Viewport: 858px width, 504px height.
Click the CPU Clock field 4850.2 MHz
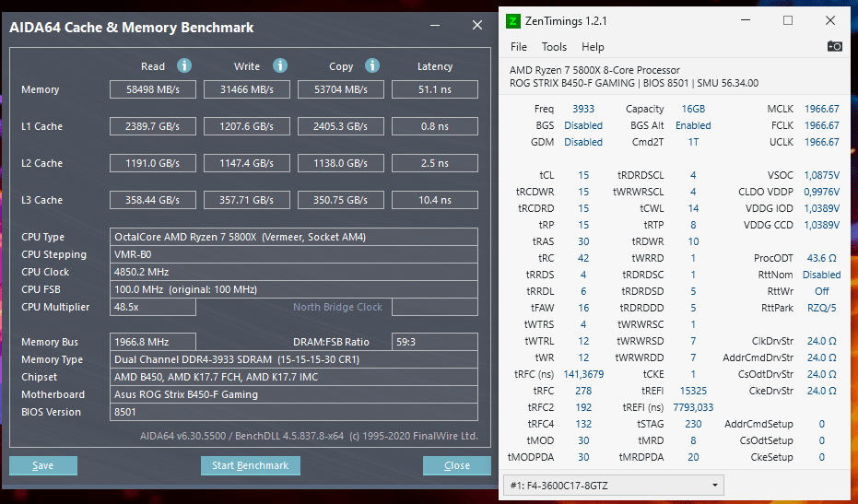click(x=294, y=272)
